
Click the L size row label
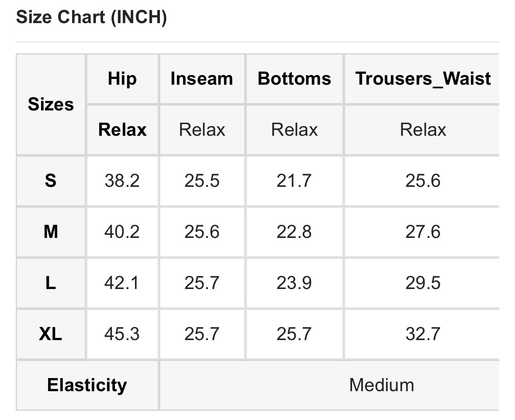click(x=51, y=283)
